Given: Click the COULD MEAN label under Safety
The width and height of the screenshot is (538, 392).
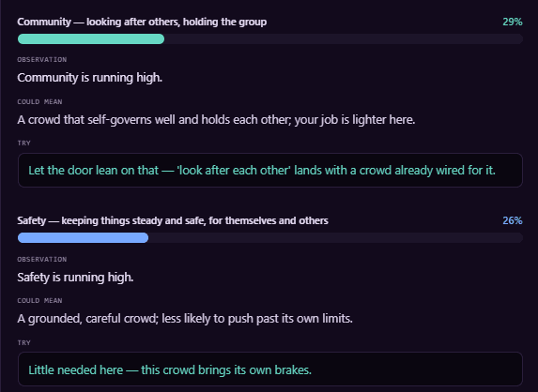Looking at the screenshot, I should coord(39,300).
